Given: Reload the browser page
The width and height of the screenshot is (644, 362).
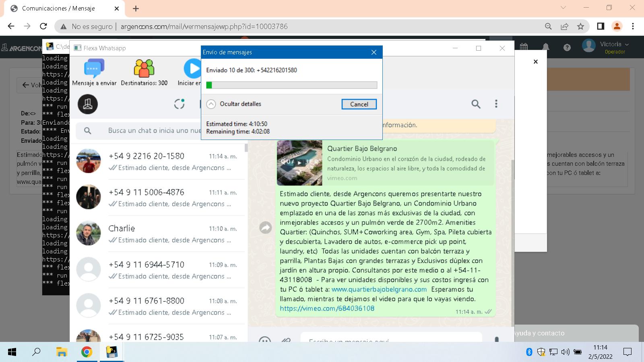Looking at the screenshot, I should [43, 26].
